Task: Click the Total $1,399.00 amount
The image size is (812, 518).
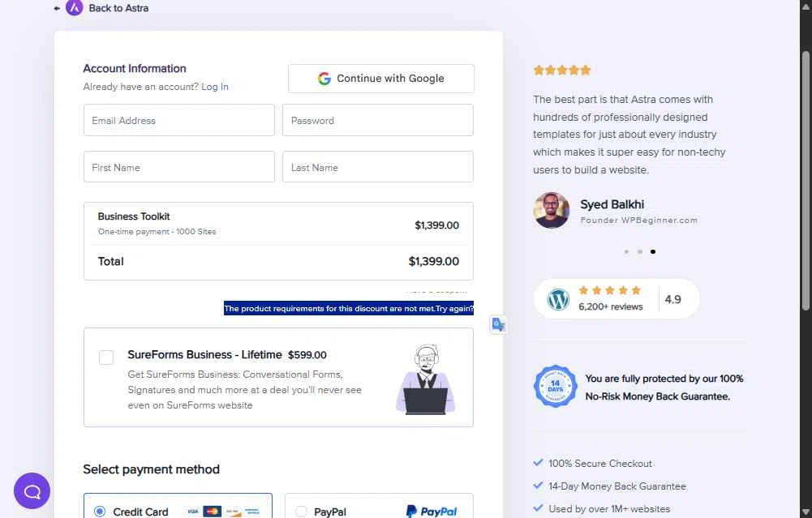Action: click(x=433, y=261)
